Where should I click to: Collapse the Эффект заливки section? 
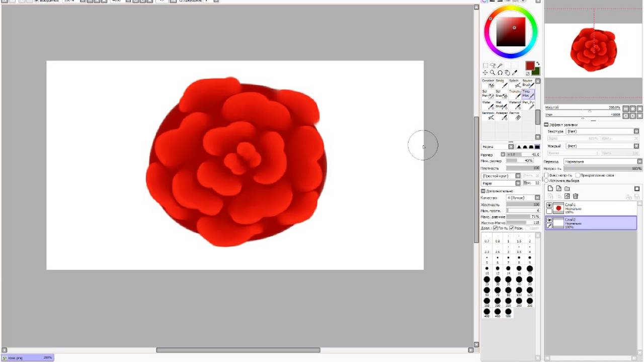546,125
